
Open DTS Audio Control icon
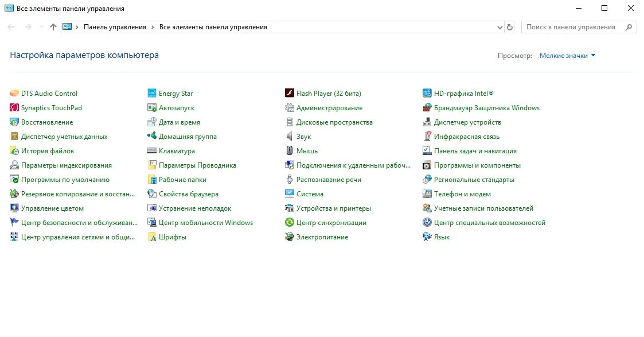(14, 93)
